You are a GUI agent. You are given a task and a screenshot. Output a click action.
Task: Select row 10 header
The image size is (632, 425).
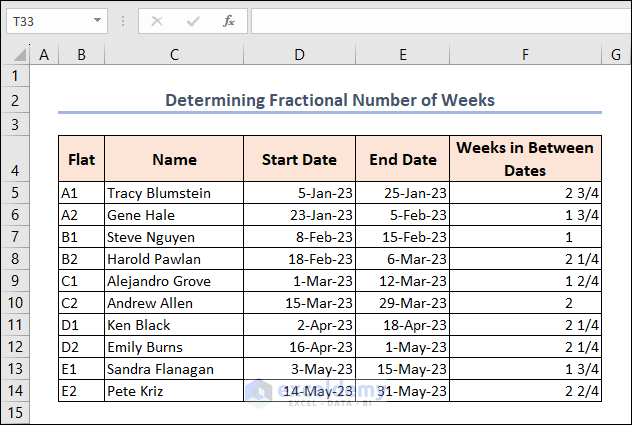15,303
